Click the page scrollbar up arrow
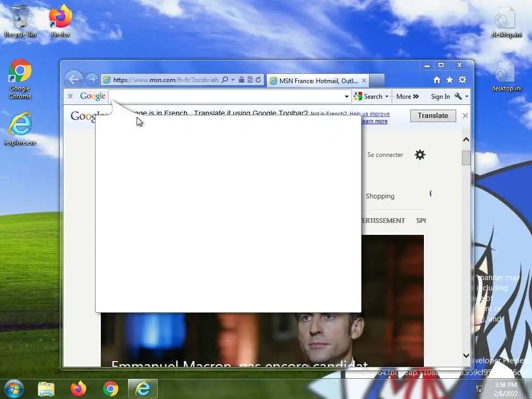 (x=466, y=139)
